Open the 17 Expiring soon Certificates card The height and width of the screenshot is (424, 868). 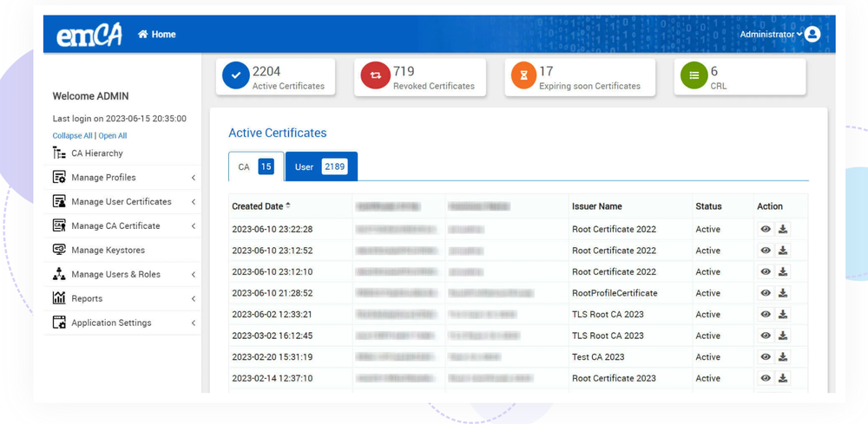click(x=580, y=77)
